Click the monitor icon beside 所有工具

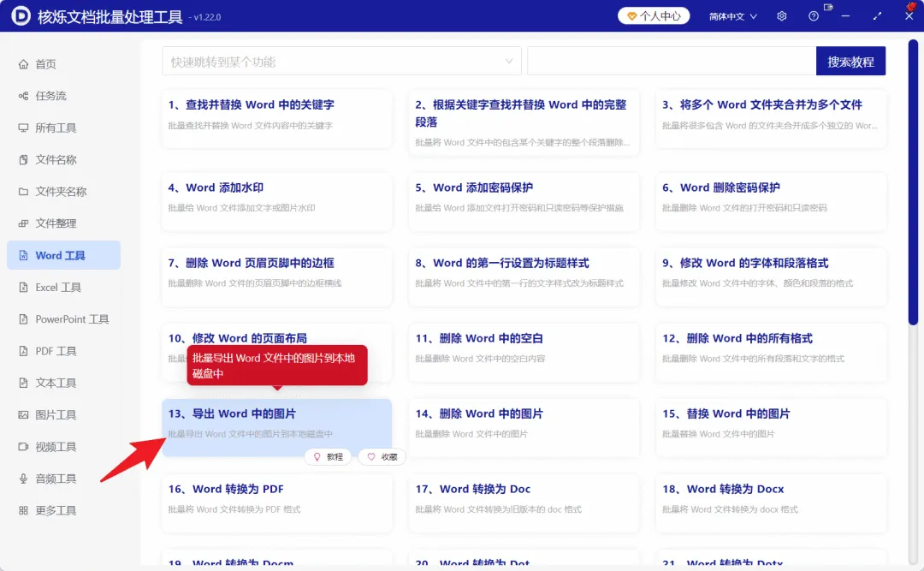[23, 128]
